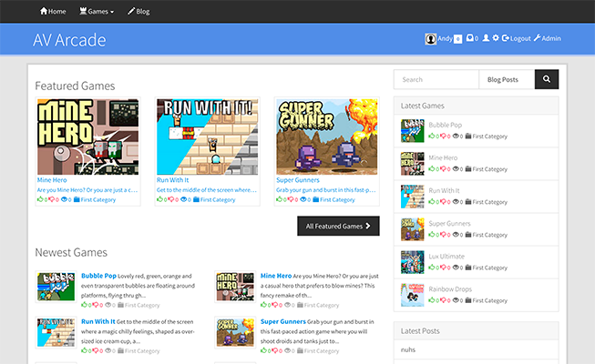The width and height of the screenshot is (595, 364).
Task: Open the Super Gunners featured thumbnail
Action: 326,136
